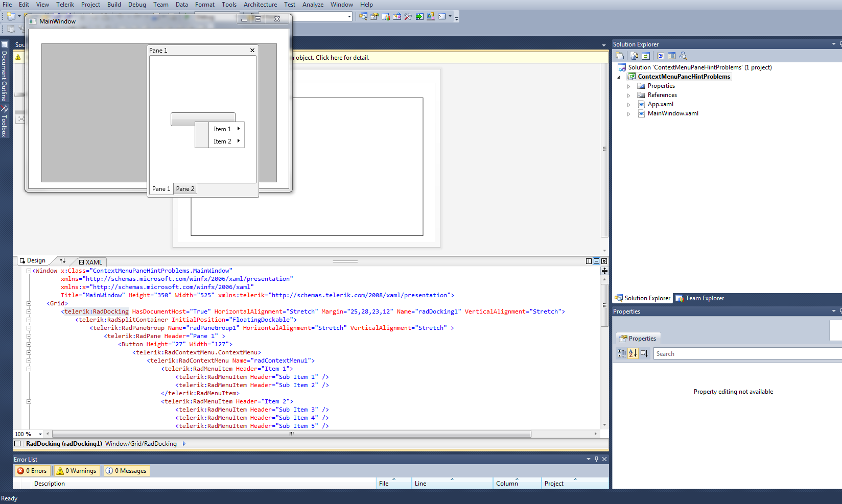842x504 pixels.
Task: Click the Categorized view icon in Properties
Action: pos(621,353)
